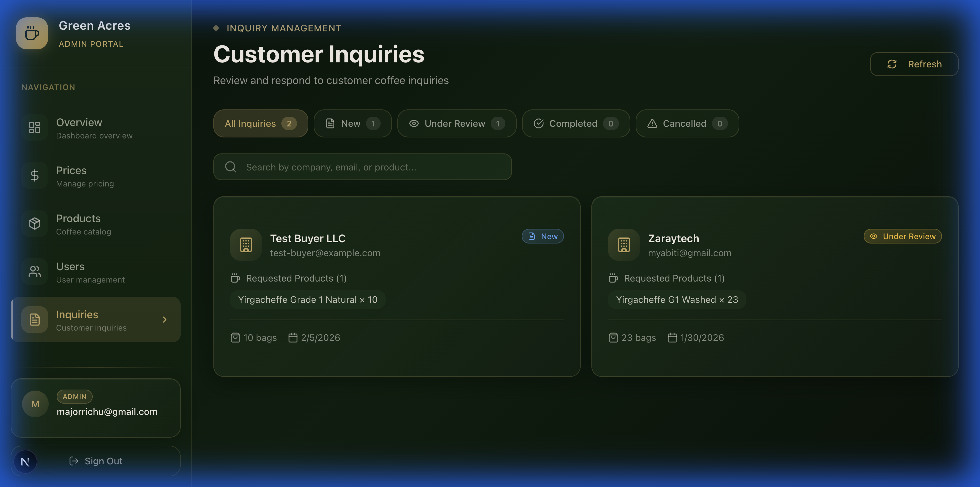Toggle the New status badge on Test Buyer LLC
This screenshot has width=980, height=487.
coord(543,236)
